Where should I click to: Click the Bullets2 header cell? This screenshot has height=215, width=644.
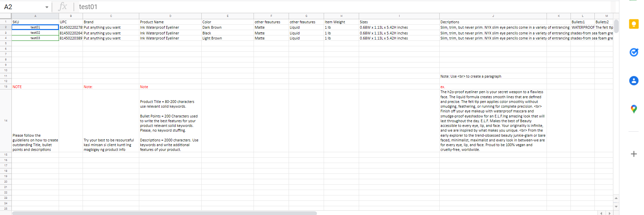point(604,22)
